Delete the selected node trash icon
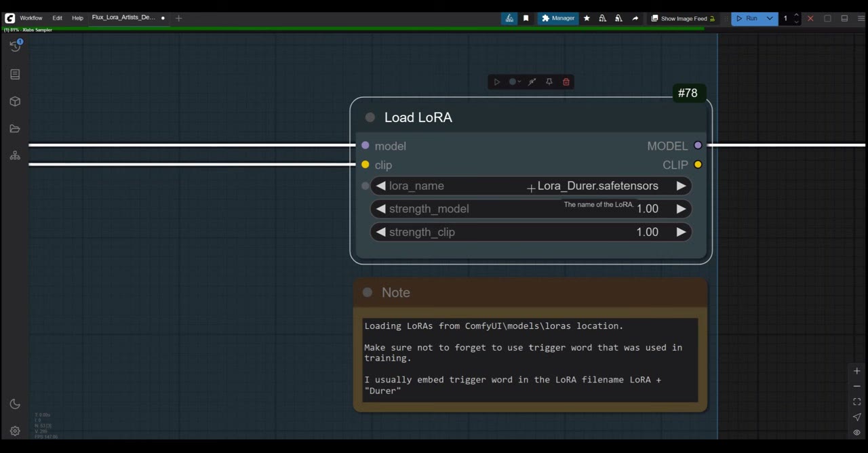Viewport: 868px width, 453px height. click(x=566, y=82)
